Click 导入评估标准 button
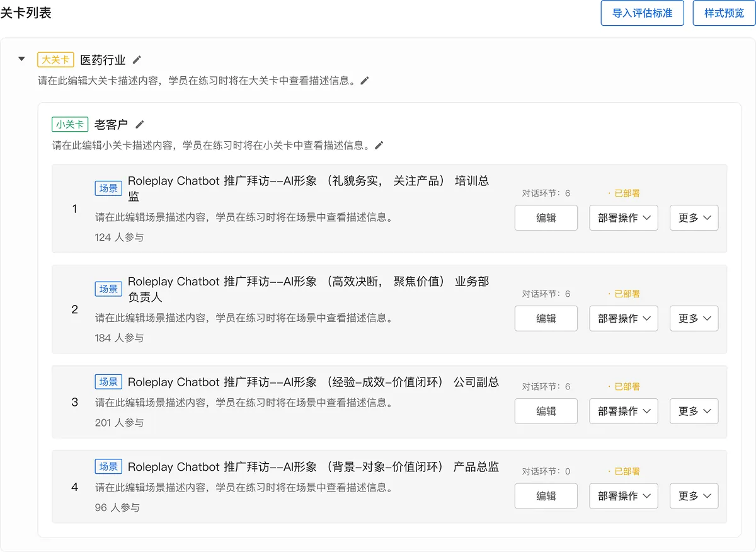 pyautogui.click(x=642, y=13)
